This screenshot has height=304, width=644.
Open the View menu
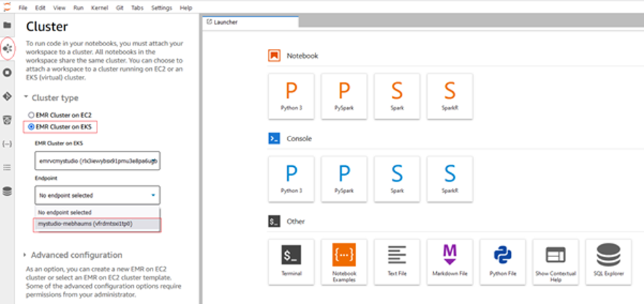pyautogui.click(x=59, y=8)
